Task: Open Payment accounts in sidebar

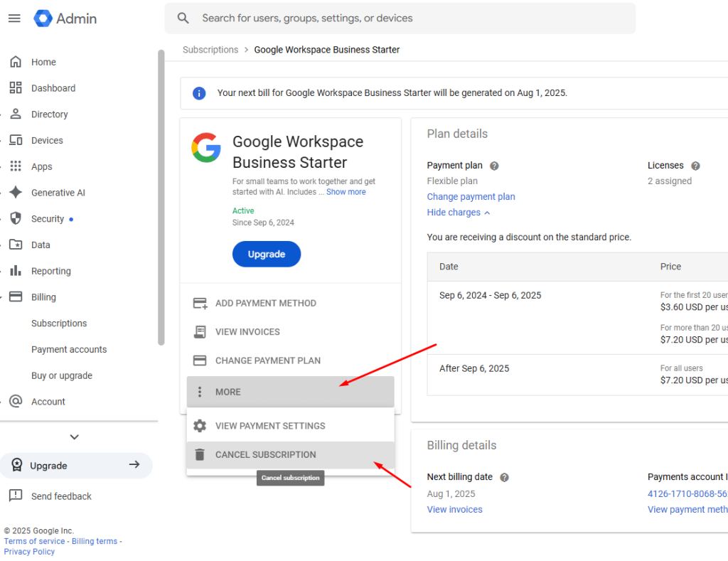Action: click(69, 349)
